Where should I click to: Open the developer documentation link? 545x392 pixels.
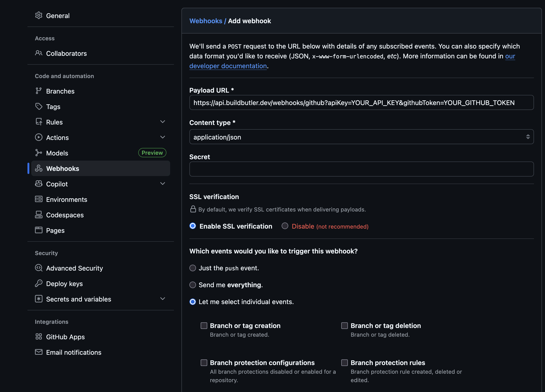[228, 66]
